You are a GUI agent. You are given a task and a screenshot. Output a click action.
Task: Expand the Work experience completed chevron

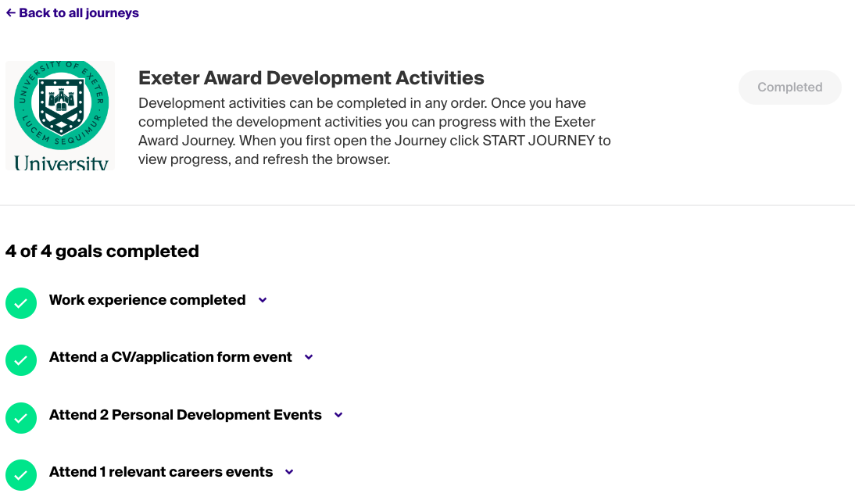tap(263, 300)
